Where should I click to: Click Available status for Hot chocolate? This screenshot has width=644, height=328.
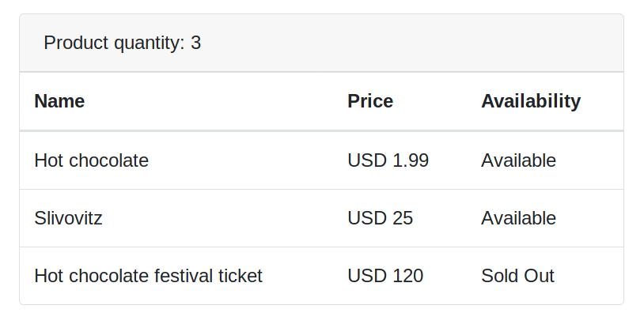(518, 160)
